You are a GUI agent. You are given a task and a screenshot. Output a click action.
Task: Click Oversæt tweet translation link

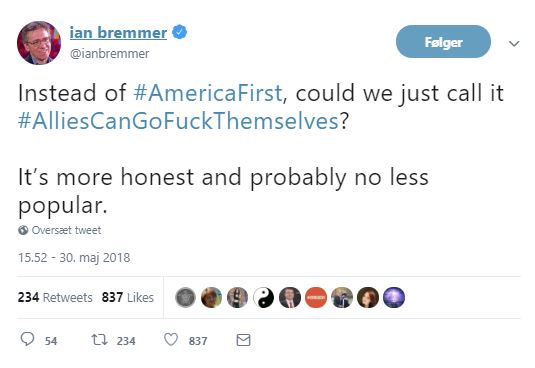(x=67, y=230)
